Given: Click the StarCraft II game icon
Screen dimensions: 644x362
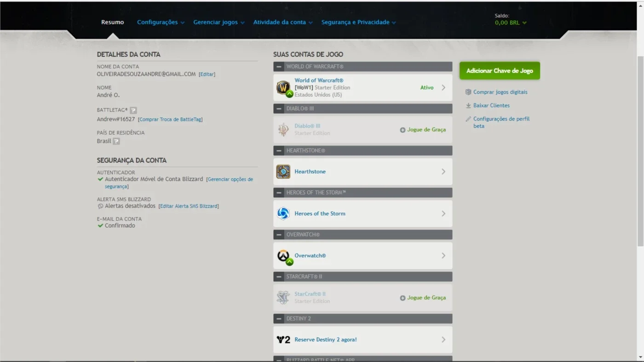Looking at the screenshot, I should [283, 298].
